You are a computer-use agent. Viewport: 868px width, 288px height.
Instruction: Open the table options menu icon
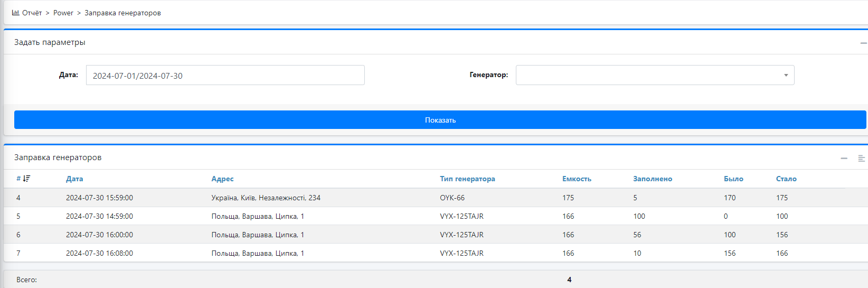tap(861, 158)
